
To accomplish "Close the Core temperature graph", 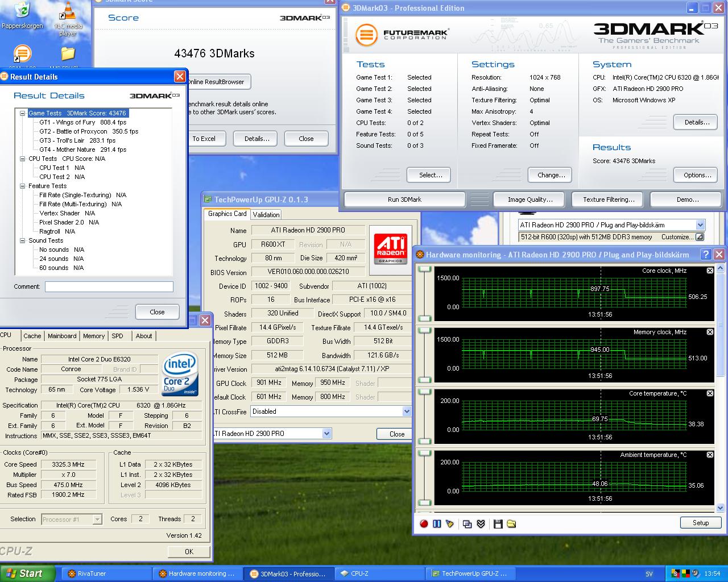I will pos(710,393).
